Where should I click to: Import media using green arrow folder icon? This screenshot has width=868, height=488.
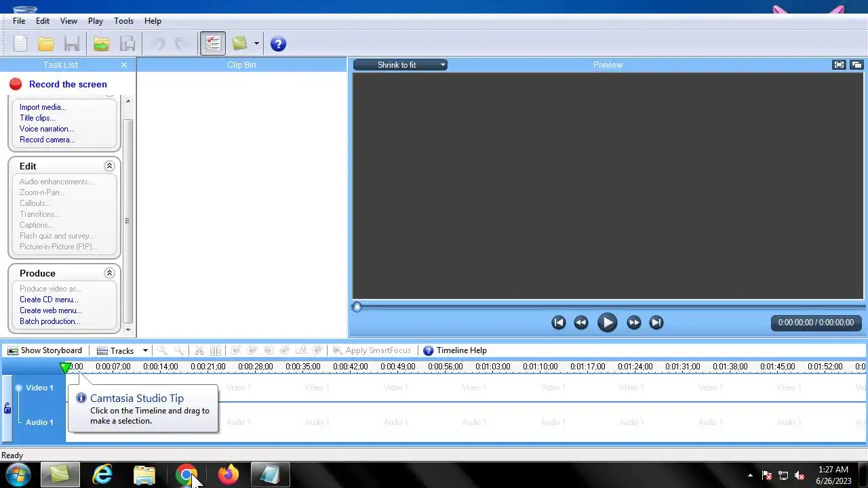click(101, 44)
